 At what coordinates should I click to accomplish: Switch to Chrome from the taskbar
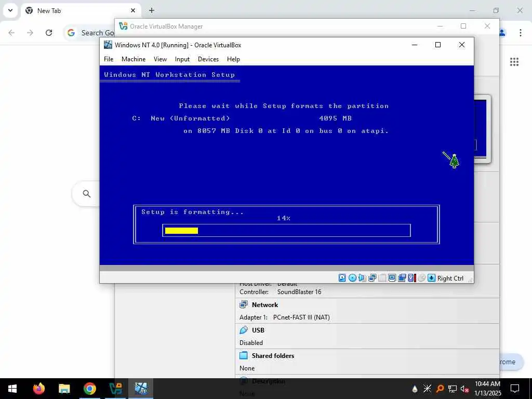click(90, 389)
